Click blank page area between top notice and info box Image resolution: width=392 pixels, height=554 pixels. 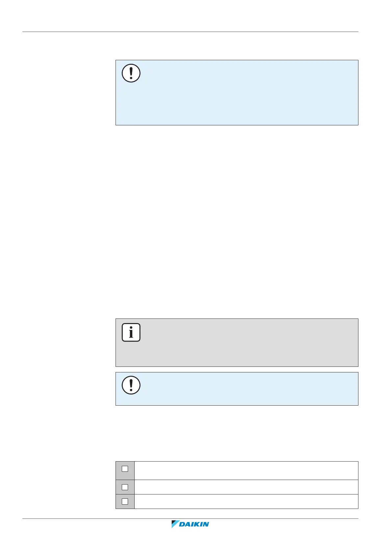tap(236, 220)
